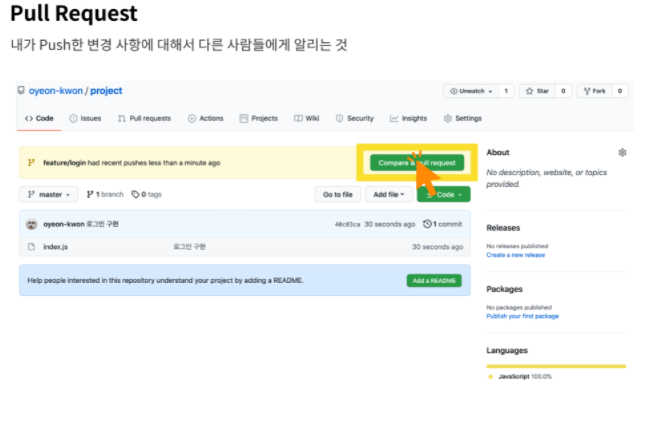Screen dimensions: 658x421
Task: Open the project repository name link
Action: 106,91
